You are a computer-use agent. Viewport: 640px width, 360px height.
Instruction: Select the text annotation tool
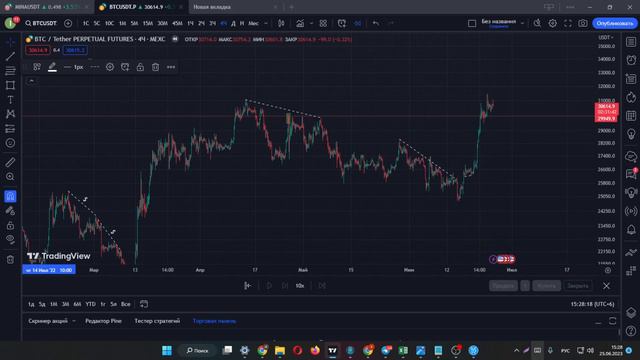10,100
